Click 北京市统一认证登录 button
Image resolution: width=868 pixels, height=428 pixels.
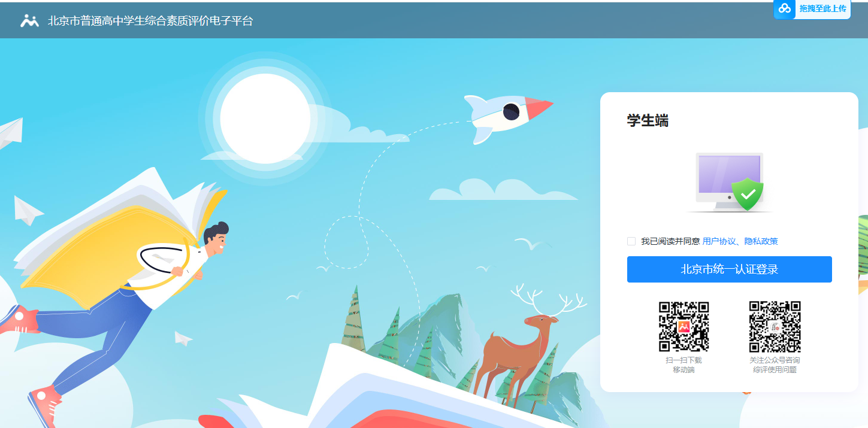click(x=730, y=269)
